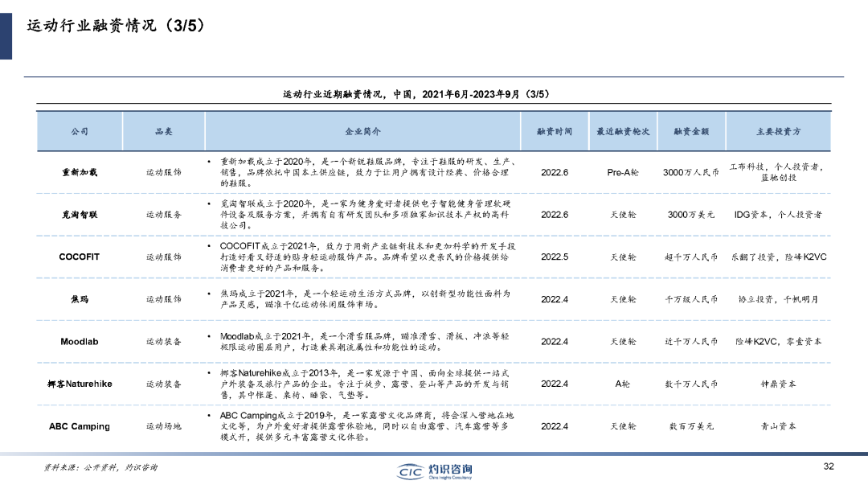
Task: Click 运动服饰 category in 重新加载 row
Action: 164,172
